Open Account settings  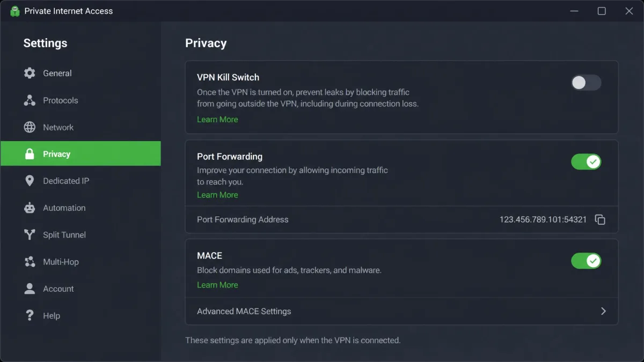[80, 289]
